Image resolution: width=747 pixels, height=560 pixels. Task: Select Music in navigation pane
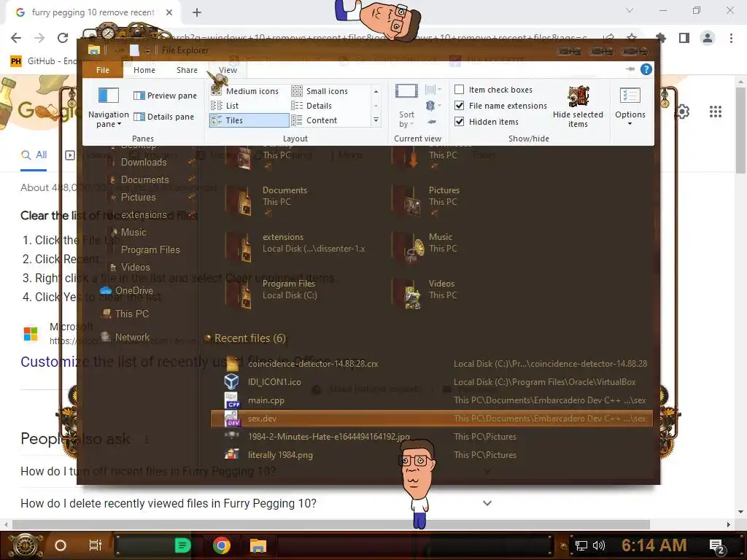tap(133, 233)
